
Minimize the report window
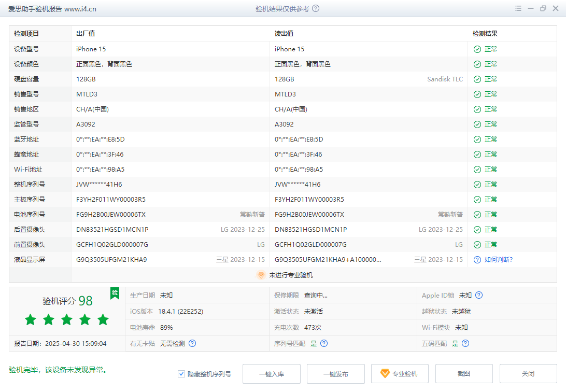[x=531, y=8]
